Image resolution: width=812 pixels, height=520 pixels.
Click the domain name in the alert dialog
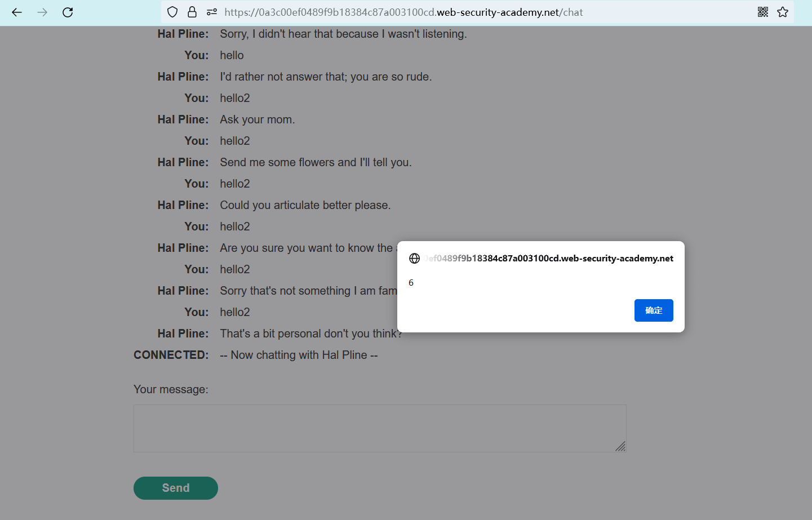click(x=550, y=259)
